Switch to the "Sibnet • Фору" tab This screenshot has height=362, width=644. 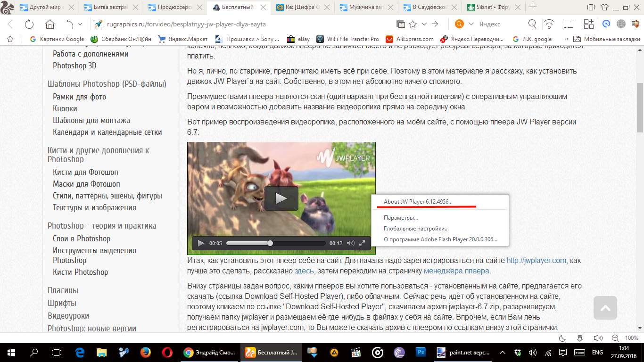(494, 7)
